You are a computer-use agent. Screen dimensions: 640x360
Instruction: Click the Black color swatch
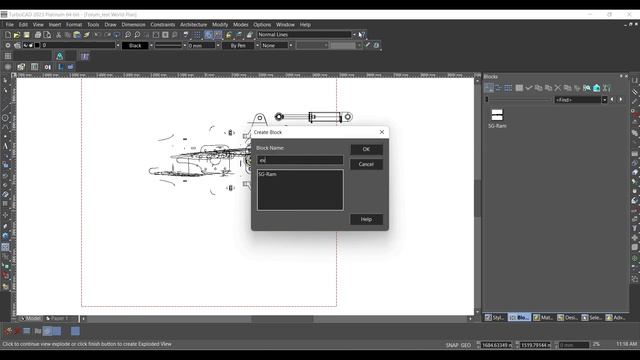135,46
